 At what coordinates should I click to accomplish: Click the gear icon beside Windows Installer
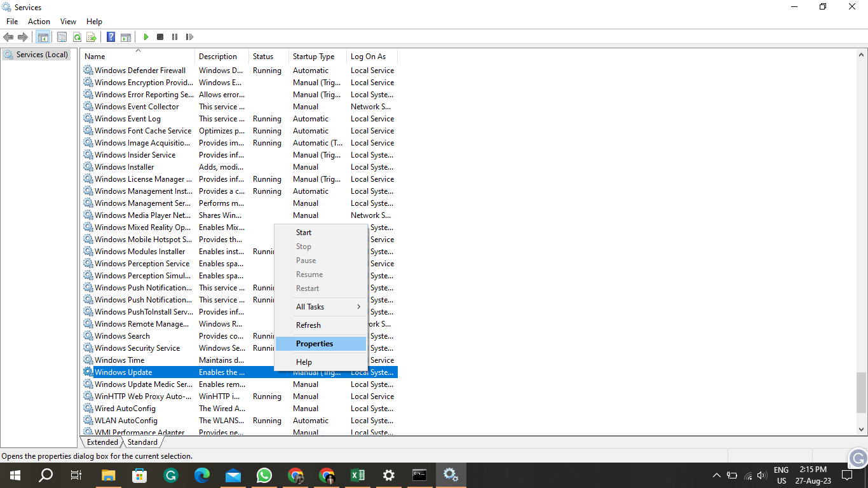click(88, 166)
